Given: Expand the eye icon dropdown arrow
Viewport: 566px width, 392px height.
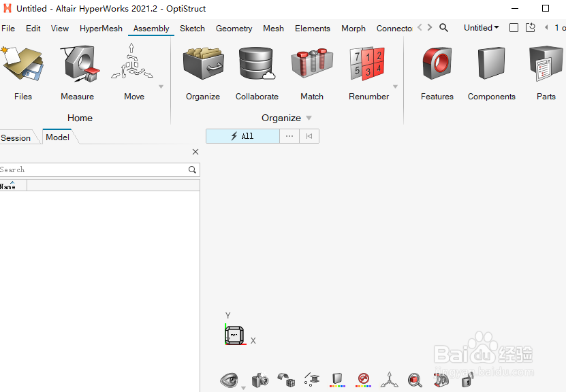Looking at the screenshot, I should pyautogui.click(x=243, y=388).
